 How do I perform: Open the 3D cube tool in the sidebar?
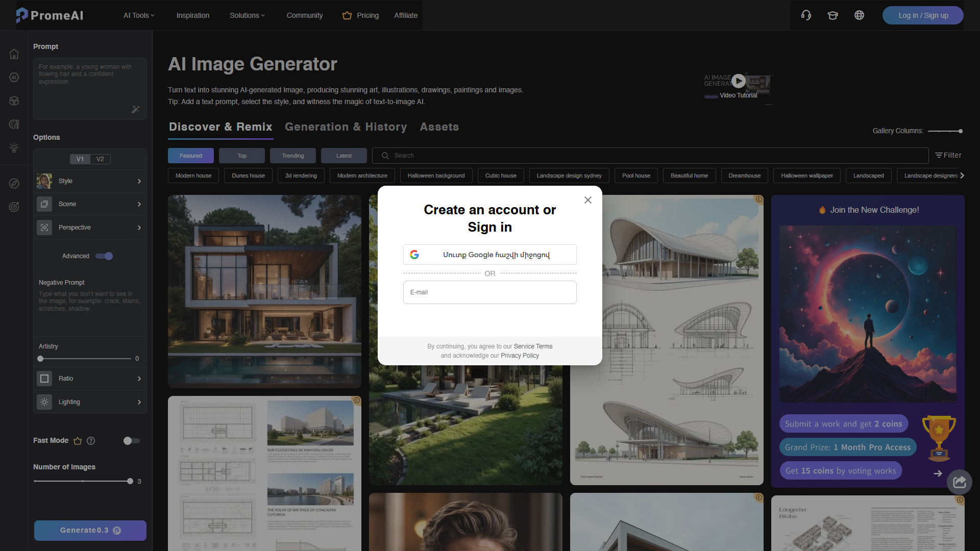click(14, 101)
